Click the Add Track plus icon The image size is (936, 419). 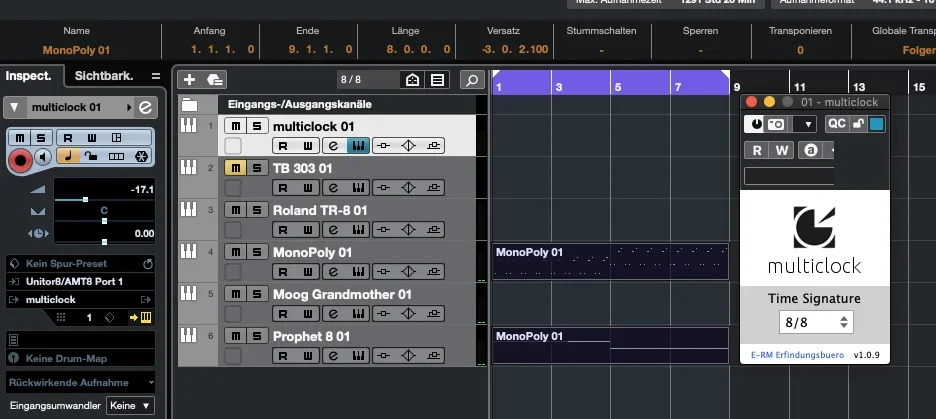tap(190, 80)
